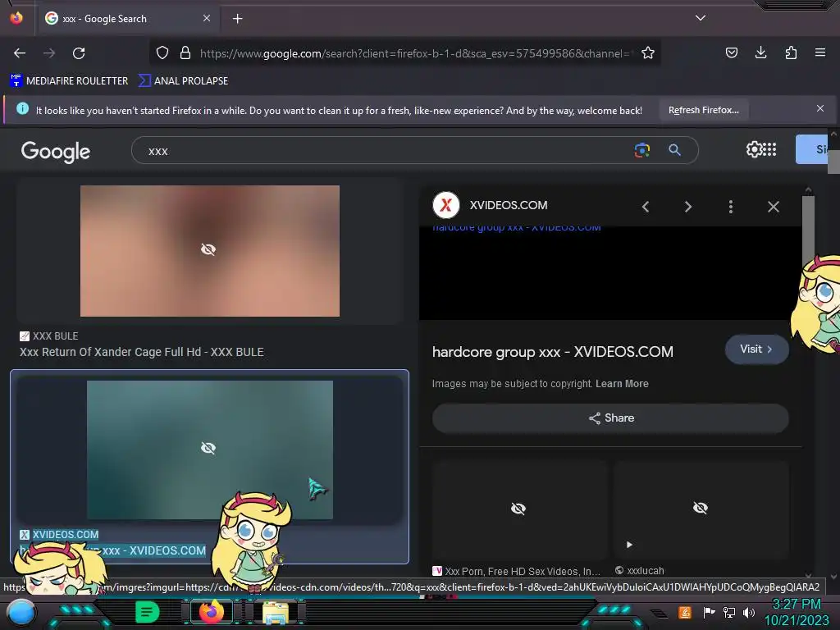Open Firefox from the taskbar

(211, 612)
